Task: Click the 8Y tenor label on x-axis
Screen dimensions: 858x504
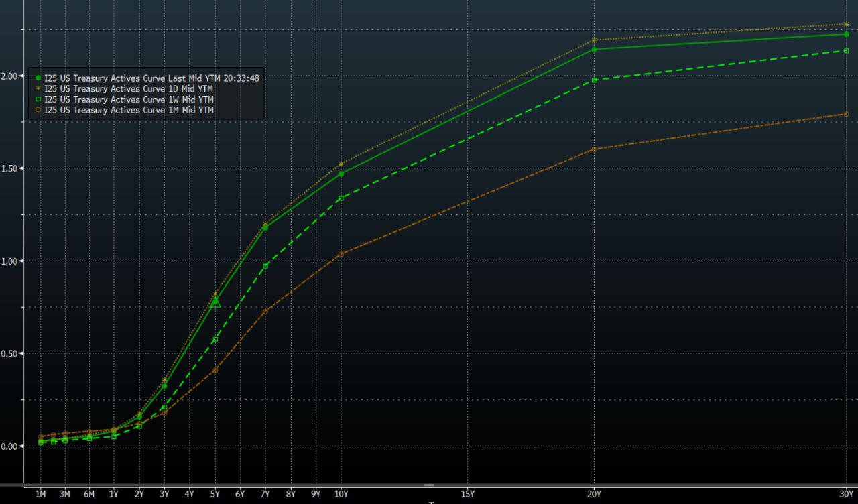Action: (291, 494)
